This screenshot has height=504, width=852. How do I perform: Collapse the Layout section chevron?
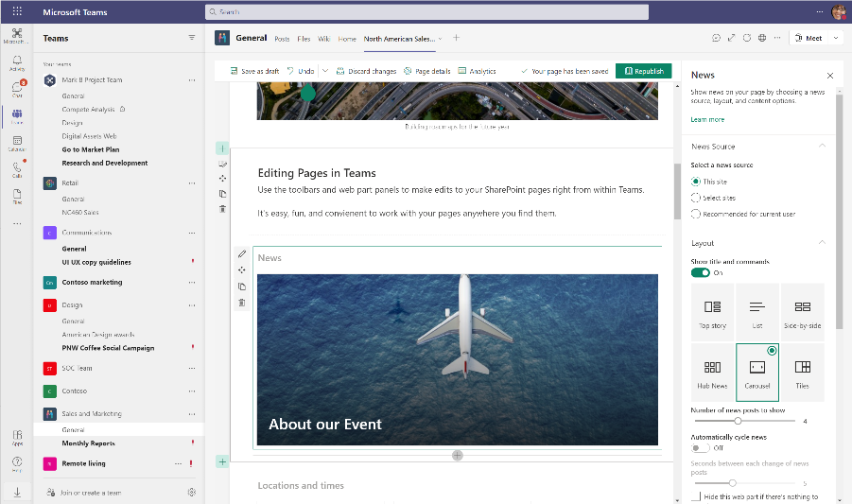(822, 243)
